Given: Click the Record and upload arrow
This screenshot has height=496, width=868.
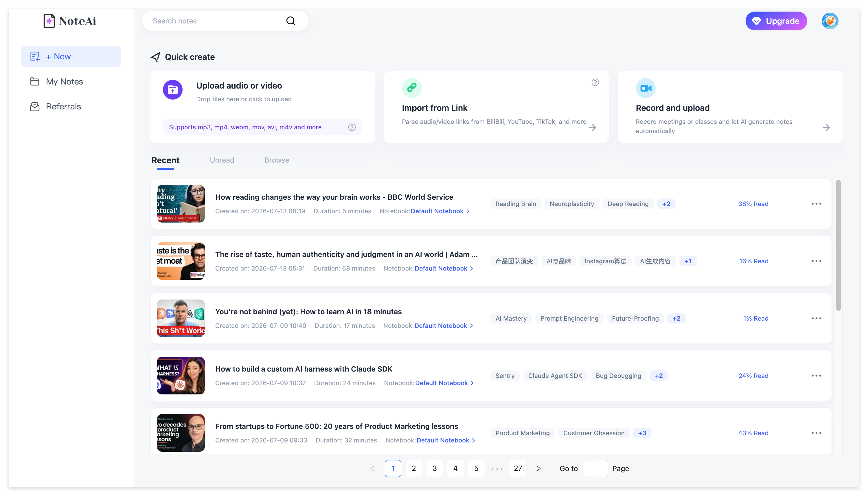Looking at the screenshot, I should 826,127.
